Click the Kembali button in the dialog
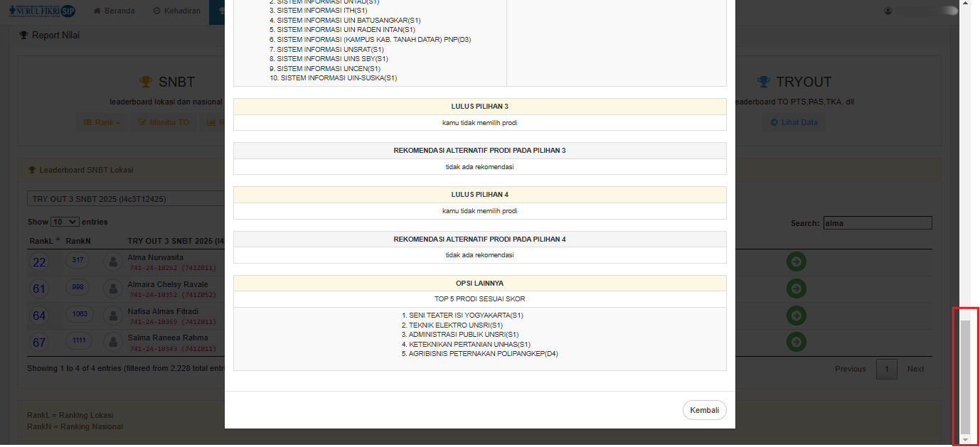980x447 pixels. (704, 410)
